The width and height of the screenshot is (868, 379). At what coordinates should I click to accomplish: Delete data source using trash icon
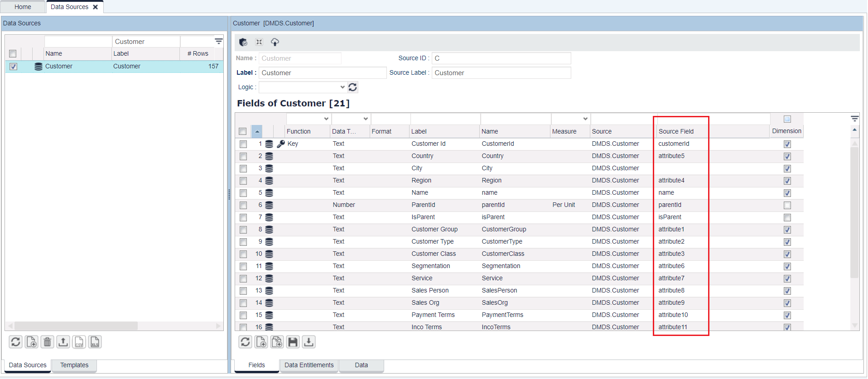click(47, 342)
